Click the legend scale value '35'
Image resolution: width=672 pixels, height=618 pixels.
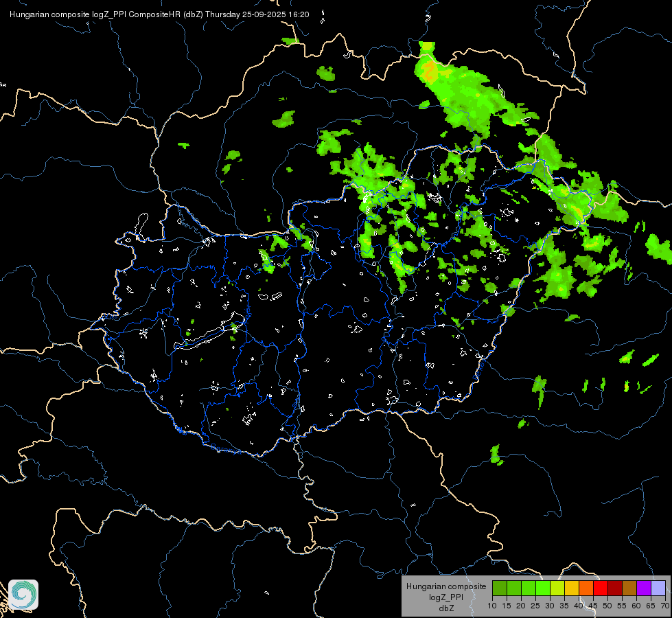(564, 606)
